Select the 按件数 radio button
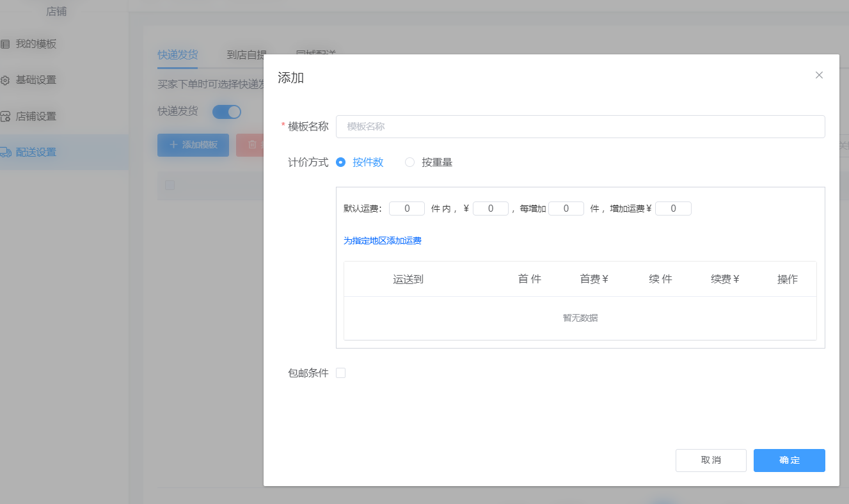The width and height of the screenshot is (849, 504). pos(341,162)
